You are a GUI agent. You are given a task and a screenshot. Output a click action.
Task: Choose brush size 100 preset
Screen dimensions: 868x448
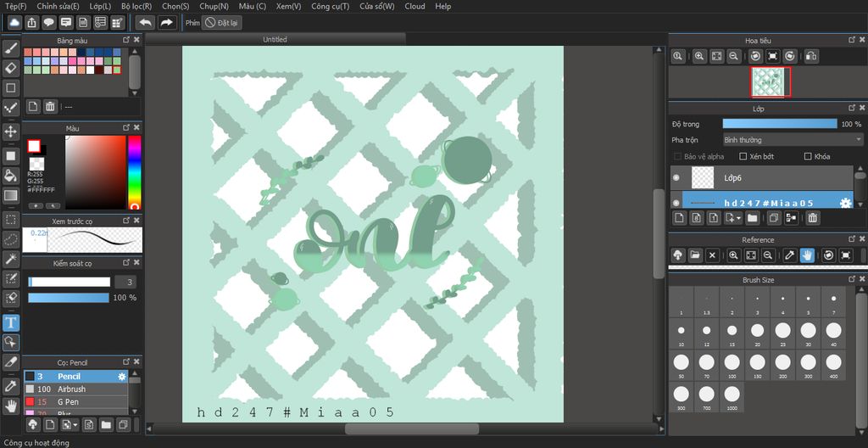(732, 366)
